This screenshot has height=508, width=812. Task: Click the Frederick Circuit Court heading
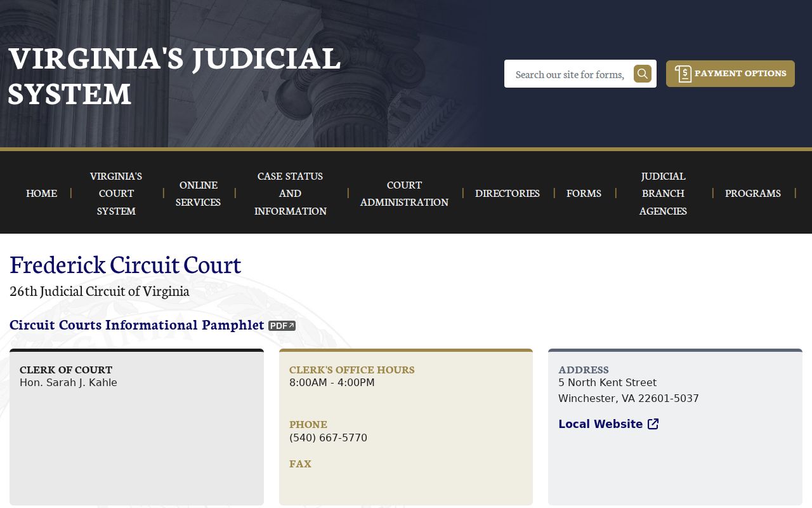click(126, 264)
